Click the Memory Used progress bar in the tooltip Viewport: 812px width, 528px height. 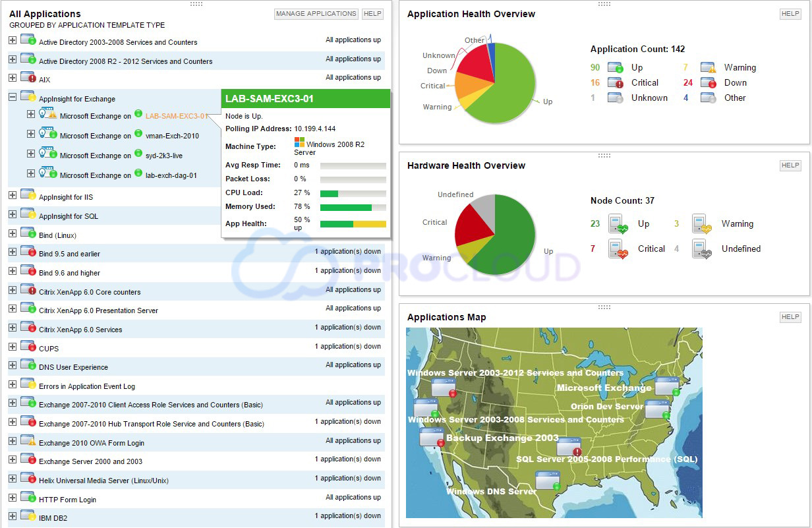pyautogui.click(x=353, y=206)
